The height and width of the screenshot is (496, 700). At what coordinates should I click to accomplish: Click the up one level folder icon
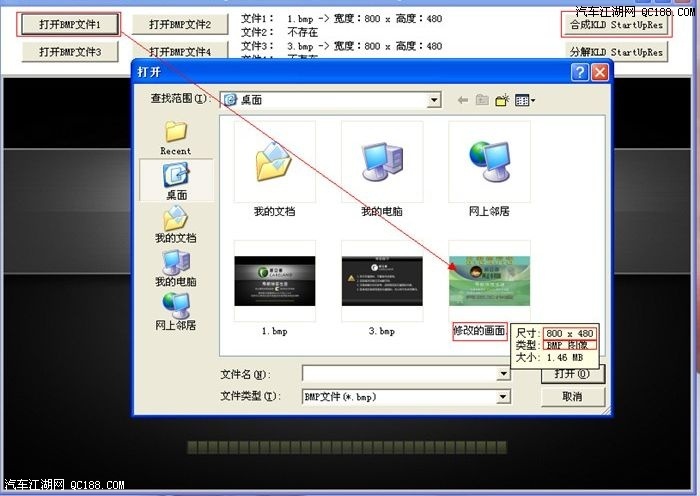point(482,100)
